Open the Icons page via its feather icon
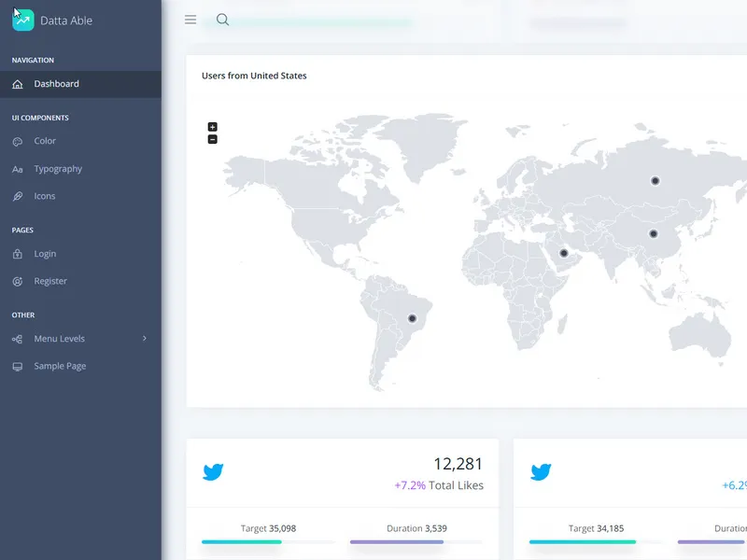 (17, 196)
